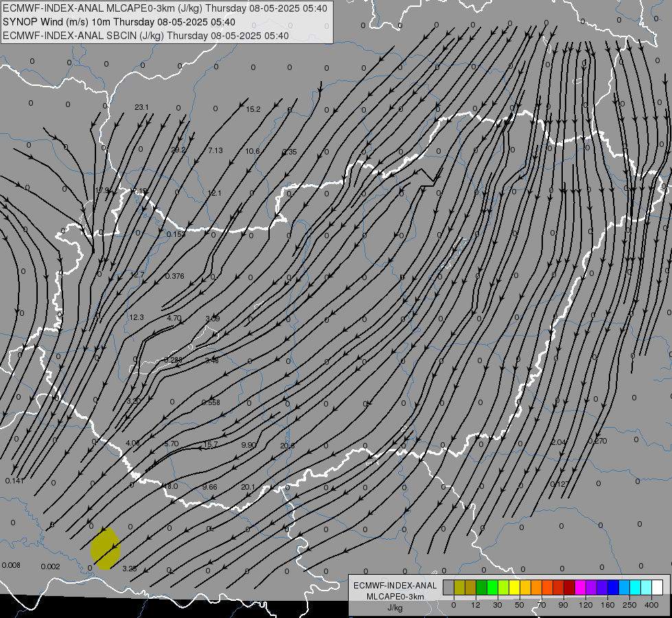Click the map value '0.141'
Screen dimensions: 672x618
(x=14, y=481)
